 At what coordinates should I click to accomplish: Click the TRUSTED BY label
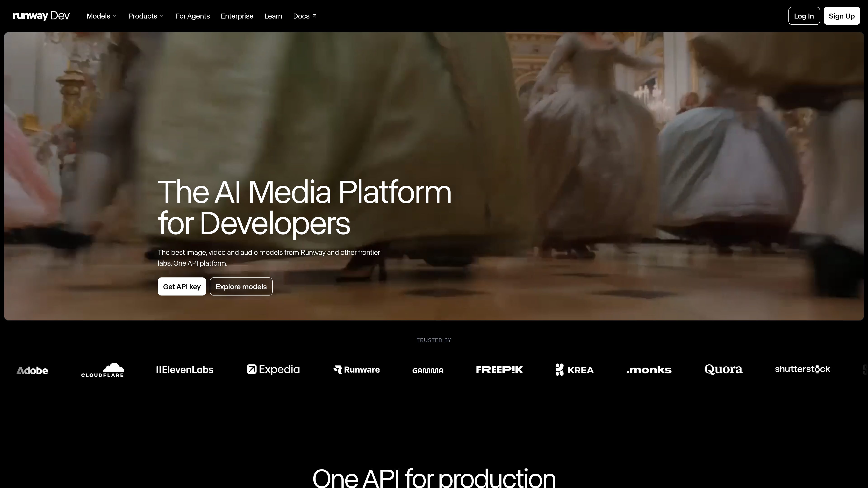click(434, 340)
